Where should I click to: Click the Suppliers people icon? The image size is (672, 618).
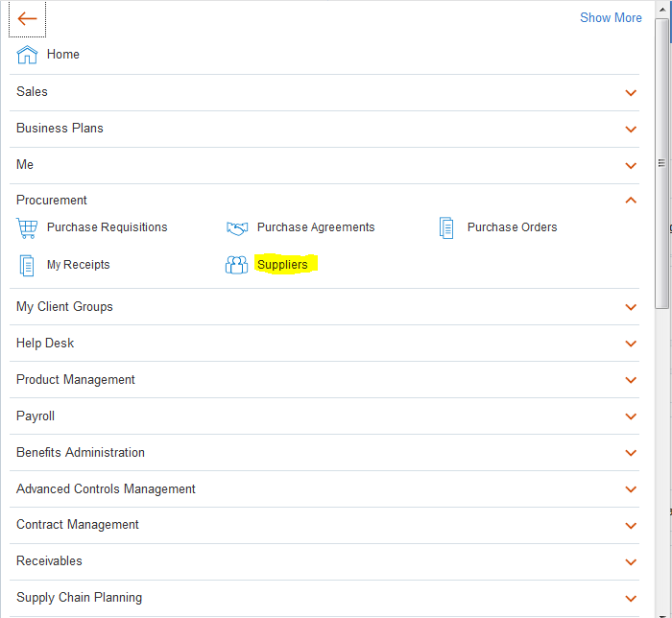click(x=236, y=265)
